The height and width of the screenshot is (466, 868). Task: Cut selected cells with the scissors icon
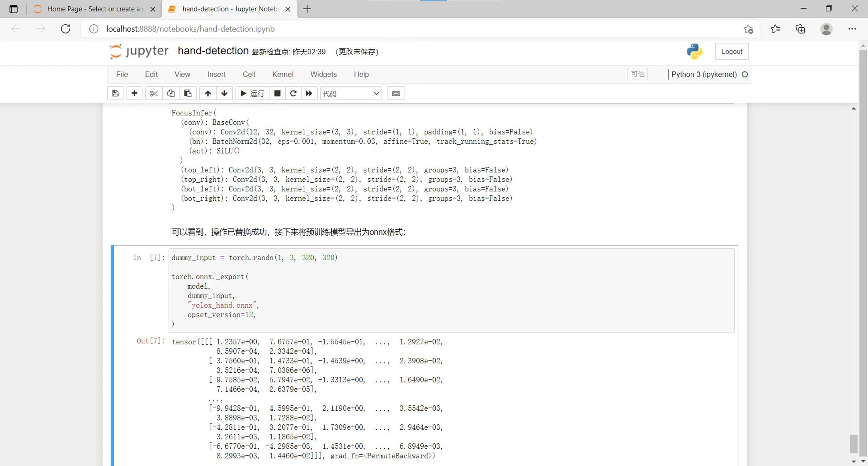154,93
